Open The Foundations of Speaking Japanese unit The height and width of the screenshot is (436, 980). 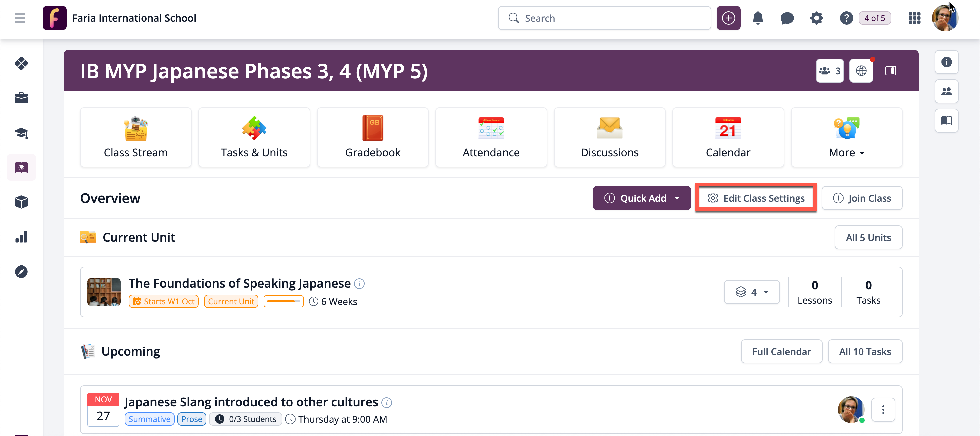pyautogui.click(x=239, y=283)
